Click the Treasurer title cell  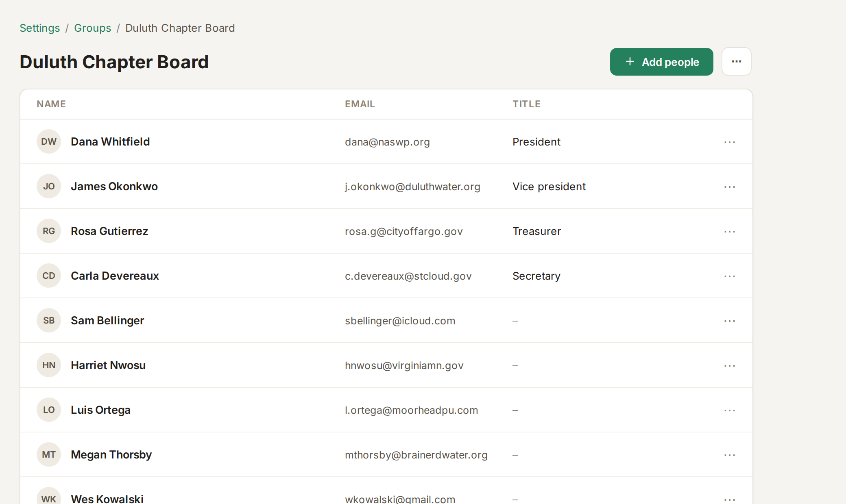pos(536,231)
